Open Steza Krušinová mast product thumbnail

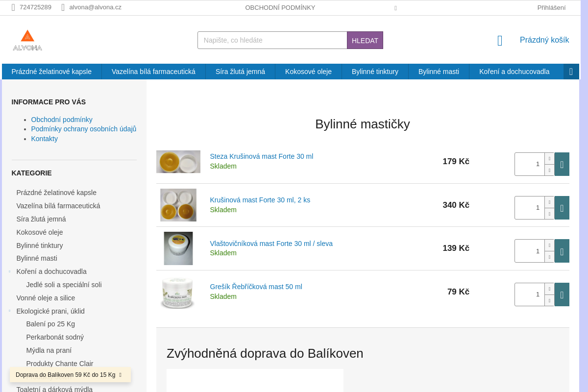tap(178, 162)
